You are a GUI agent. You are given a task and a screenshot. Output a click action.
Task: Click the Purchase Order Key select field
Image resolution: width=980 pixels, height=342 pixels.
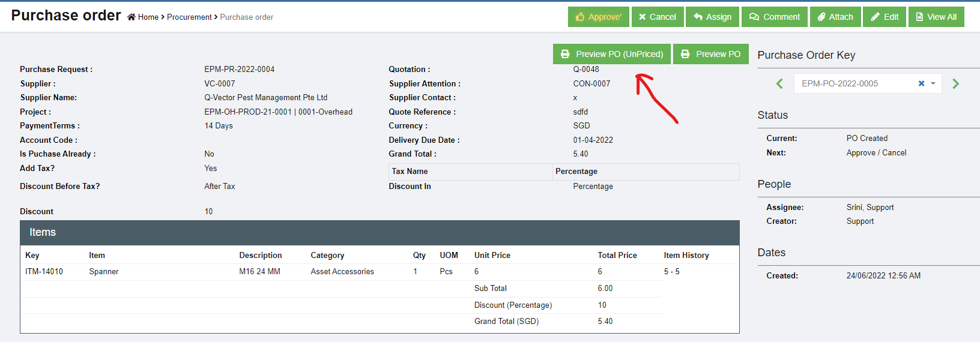[853, 83]
